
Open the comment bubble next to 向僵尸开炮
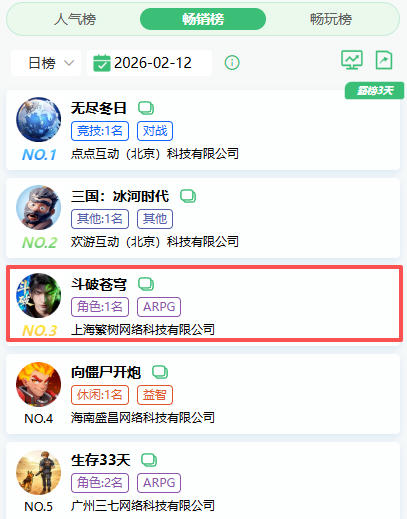(160, 372)
